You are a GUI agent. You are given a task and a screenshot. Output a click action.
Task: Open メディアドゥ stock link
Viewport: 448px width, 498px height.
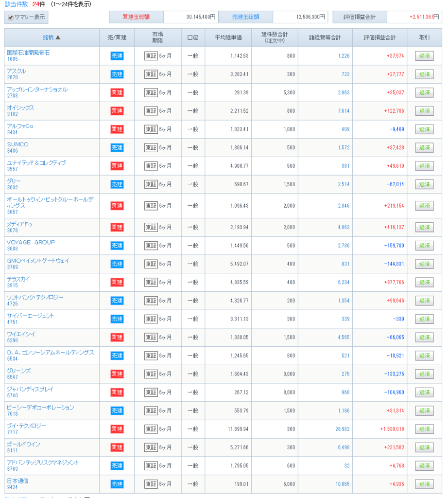pos(19,224)
